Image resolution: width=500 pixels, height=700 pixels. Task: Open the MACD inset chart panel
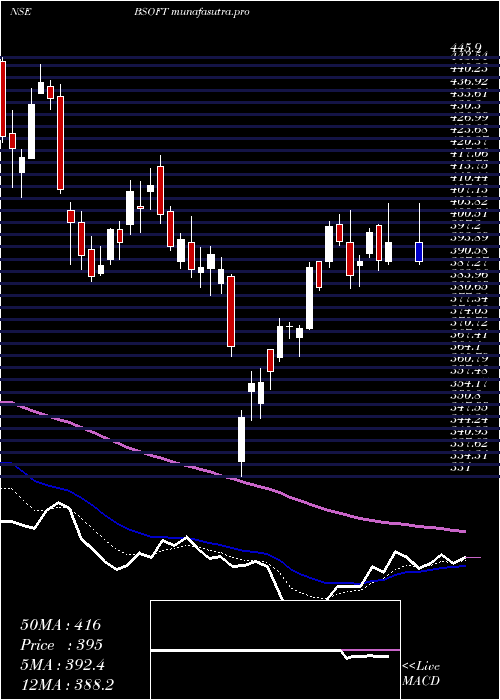275,650
